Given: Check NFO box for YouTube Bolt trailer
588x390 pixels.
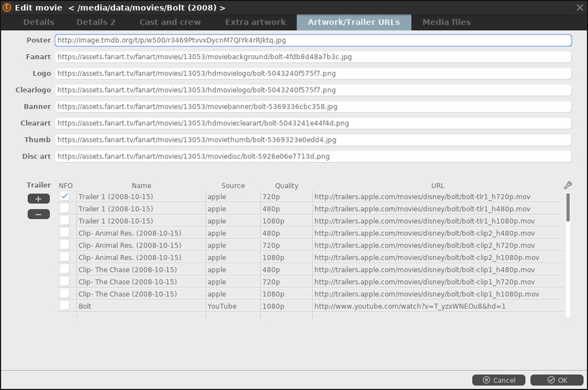Looking at the screenshot, I should (x=65, y=306).
